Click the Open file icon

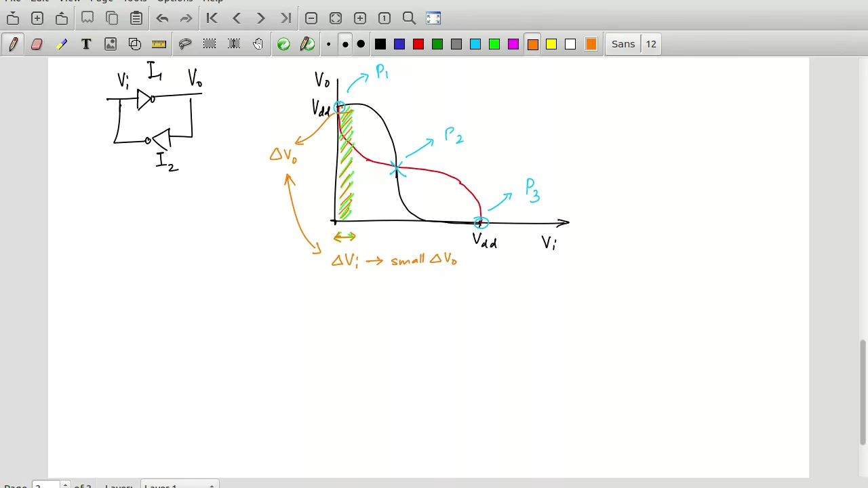pos(62,18)
